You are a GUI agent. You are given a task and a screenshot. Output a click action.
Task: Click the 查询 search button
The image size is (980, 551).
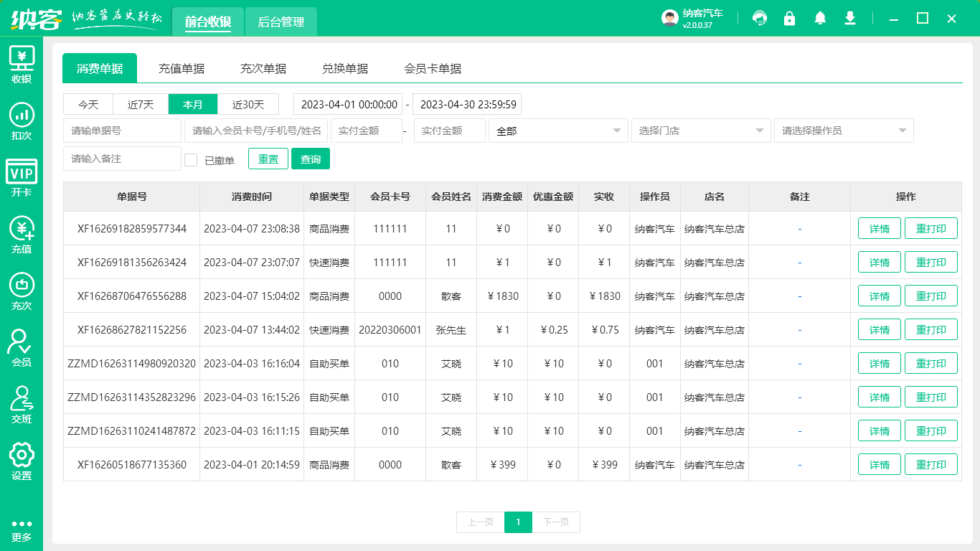pyautogui.click(x=311, y=159)
